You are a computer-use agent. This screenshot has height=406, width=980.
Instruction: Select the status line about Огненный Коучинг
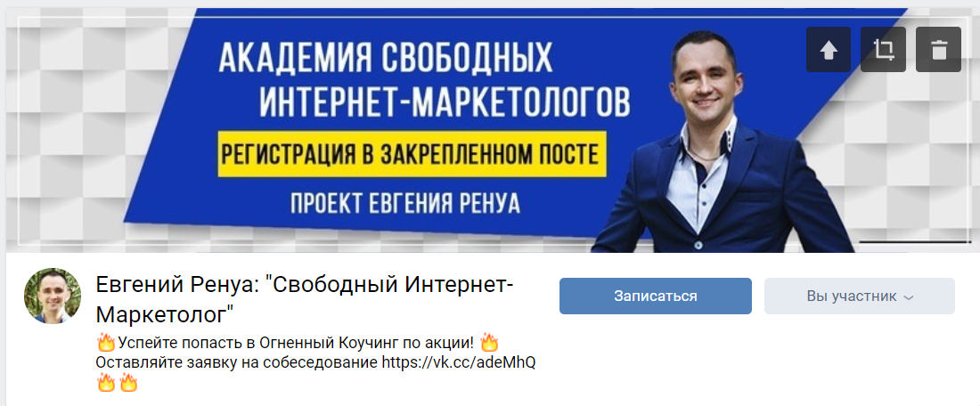tap(297, 343)
